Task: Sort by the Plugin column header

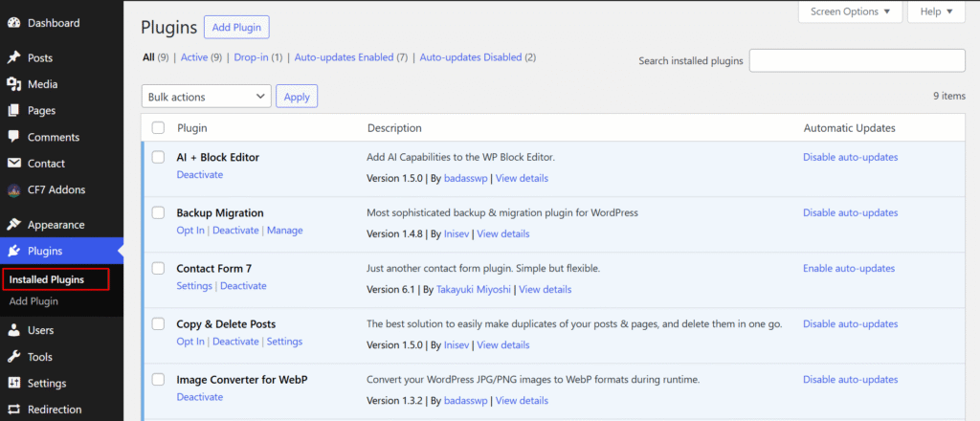Action: pyautogui.click(x=191, y=128)
